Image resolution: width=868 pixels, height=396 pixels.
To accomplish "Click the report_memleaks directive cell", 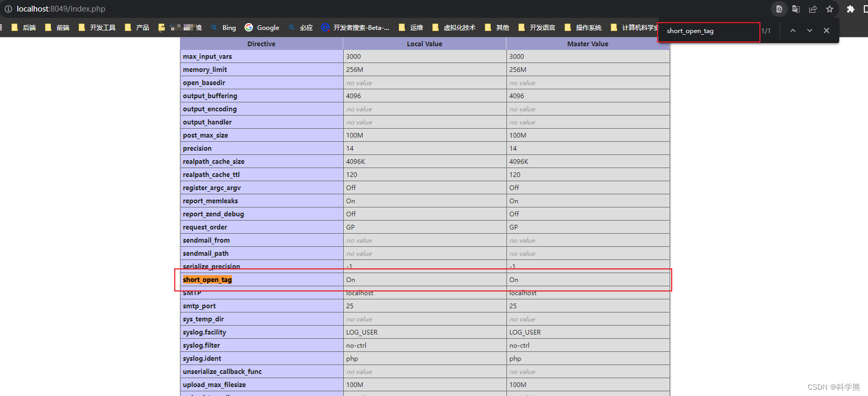I will [x=261, y=201].
